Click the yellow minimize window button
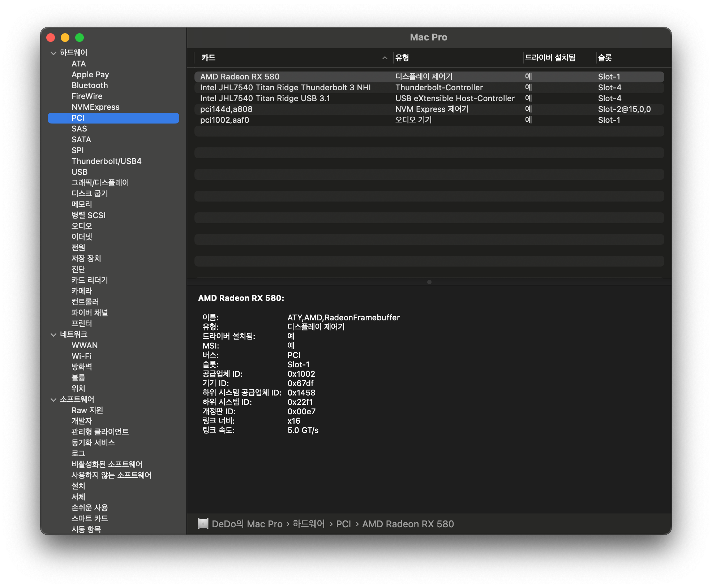The width and height of the screenshot is (712, 588). tap(65, 38)
